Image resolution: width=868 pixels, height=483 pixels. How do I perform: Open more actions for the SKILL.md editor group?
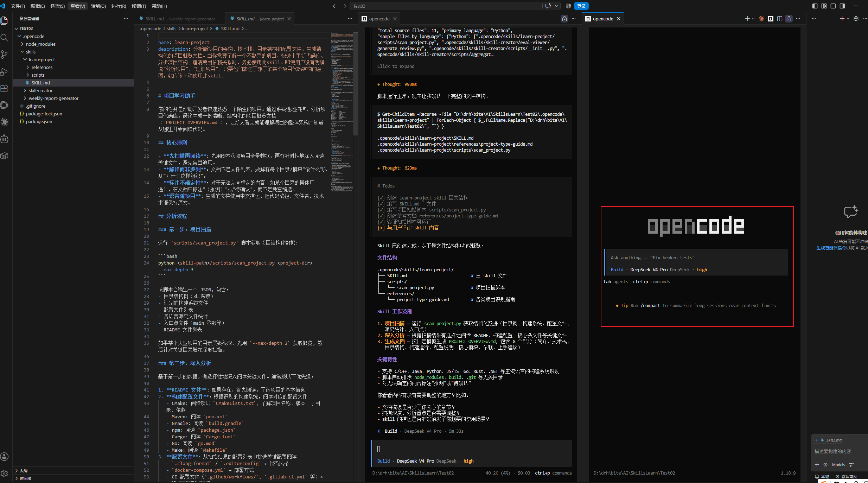tap(350, 19)
